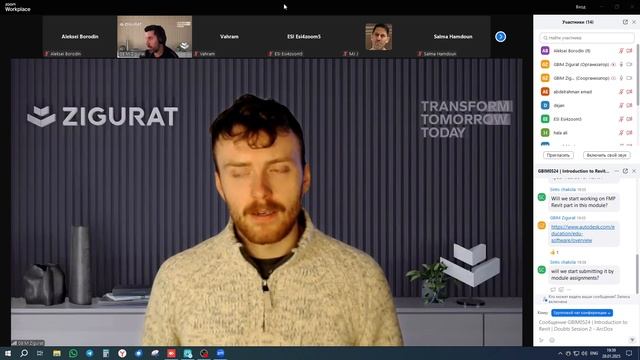This screenshot has width=640, height=360.
Task: Select abdelrahman emad in participants list
Action: click(x=587, y=92)
